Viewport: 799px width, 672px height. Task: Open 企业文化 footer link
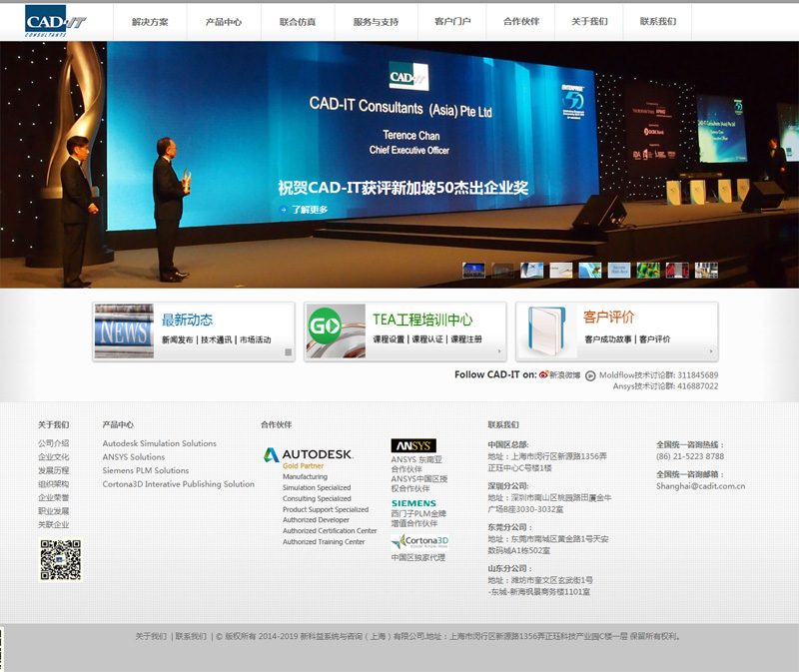tap(54, 457)
